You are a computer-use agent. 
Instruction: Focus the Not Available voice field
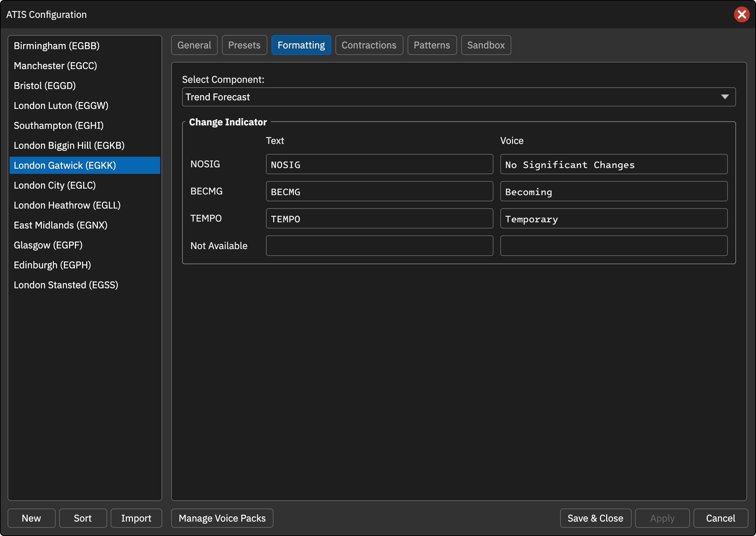pyautogui.click(x=614, y=246)
